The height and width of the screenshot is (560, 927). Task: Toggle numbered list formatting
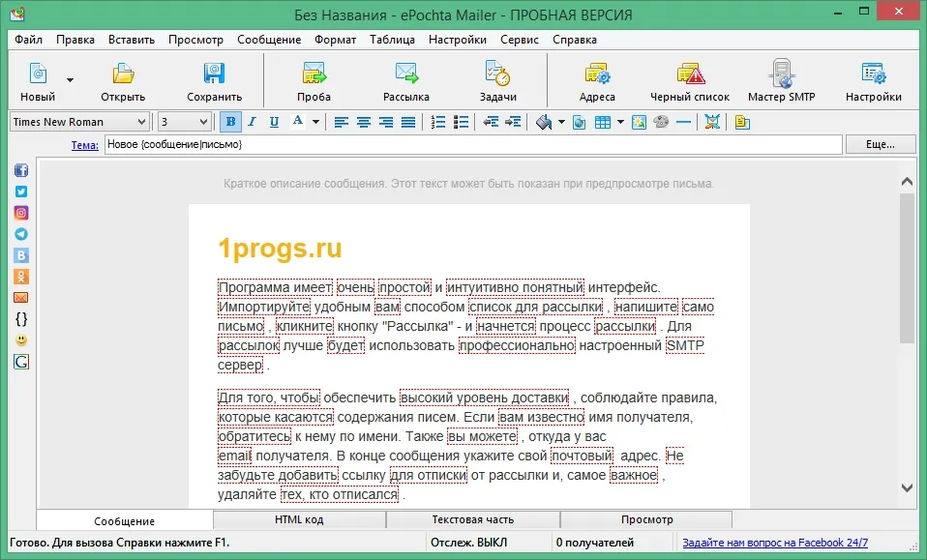438,122
